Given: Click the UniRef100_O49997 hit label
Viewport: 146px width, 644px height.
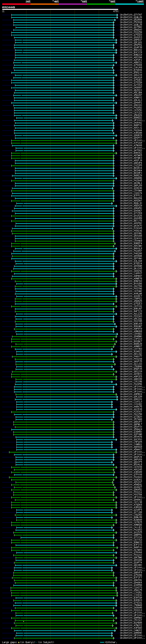Looking at the screenshot, I should [131, 88].
